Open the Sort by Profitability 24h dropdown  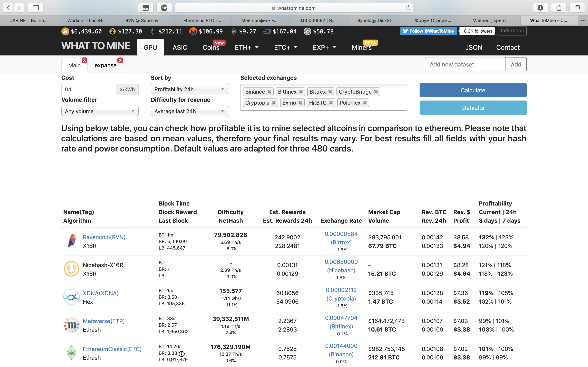click(x=189, y=89)
